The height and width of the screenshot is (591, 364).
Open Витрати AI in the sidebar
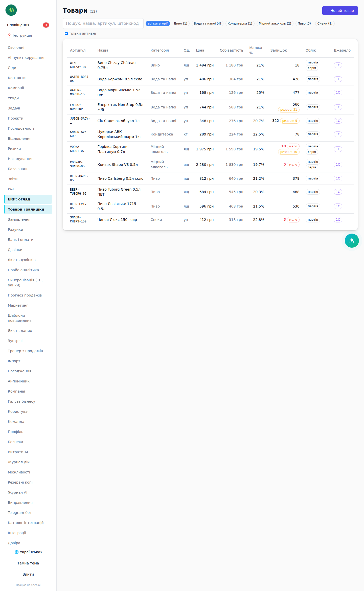[x=28, y=452]
